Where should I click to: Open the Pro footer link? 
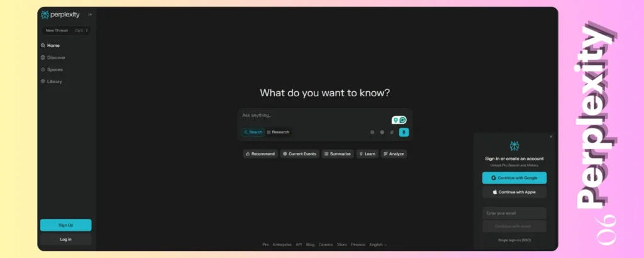(x=266, y=244)
